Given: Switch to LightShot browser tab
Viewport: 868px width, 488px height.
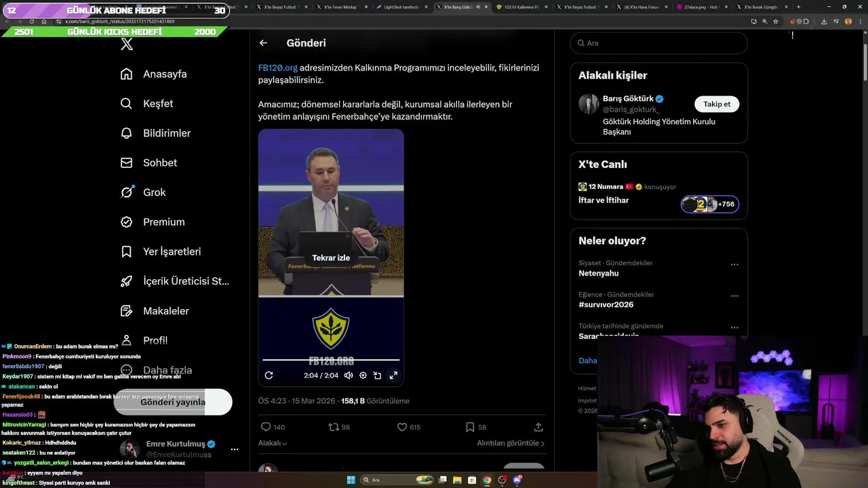Looking at the screenshot, I should (x=401, y=7).
